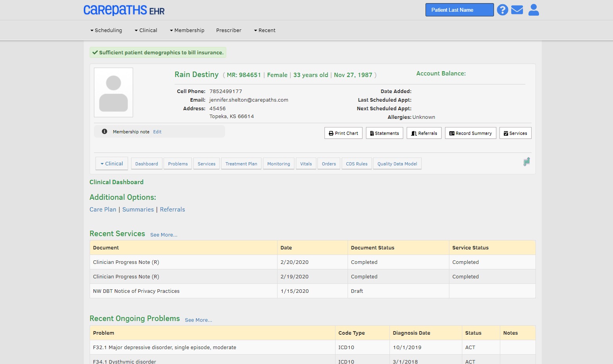Open the Clinical section dropdown
The height and width of the screenshot is (364, 613).
pos(111,163)
